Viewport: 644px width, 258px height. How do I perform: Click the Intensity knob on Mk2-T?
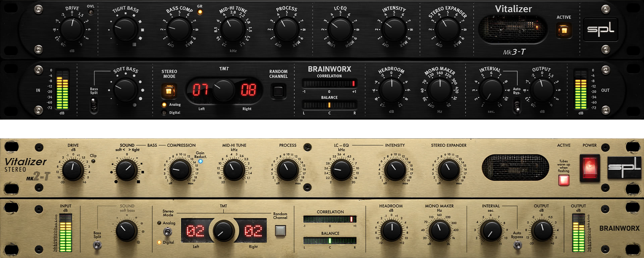click(x=395, y=170)
